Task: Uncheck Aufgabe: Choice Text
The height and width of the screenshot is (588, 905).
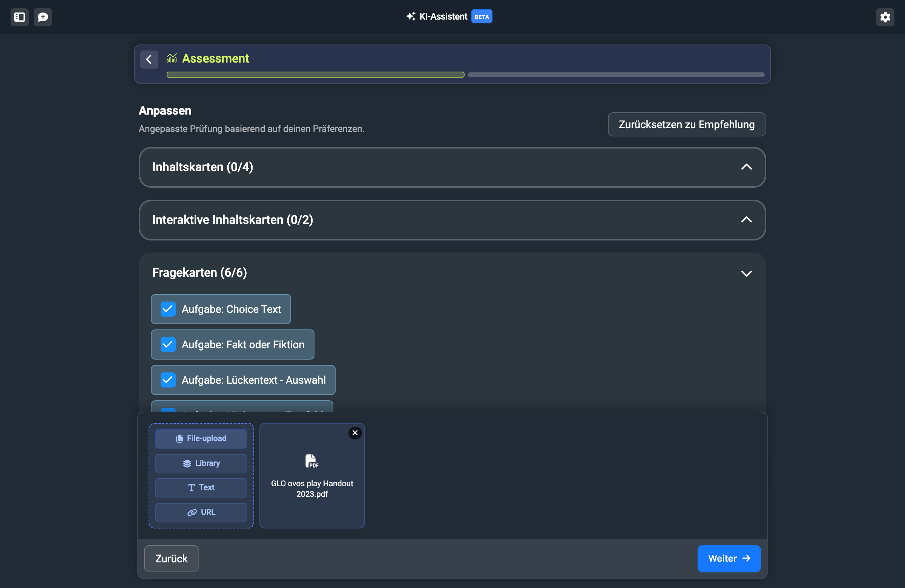Action: point(168,309)
